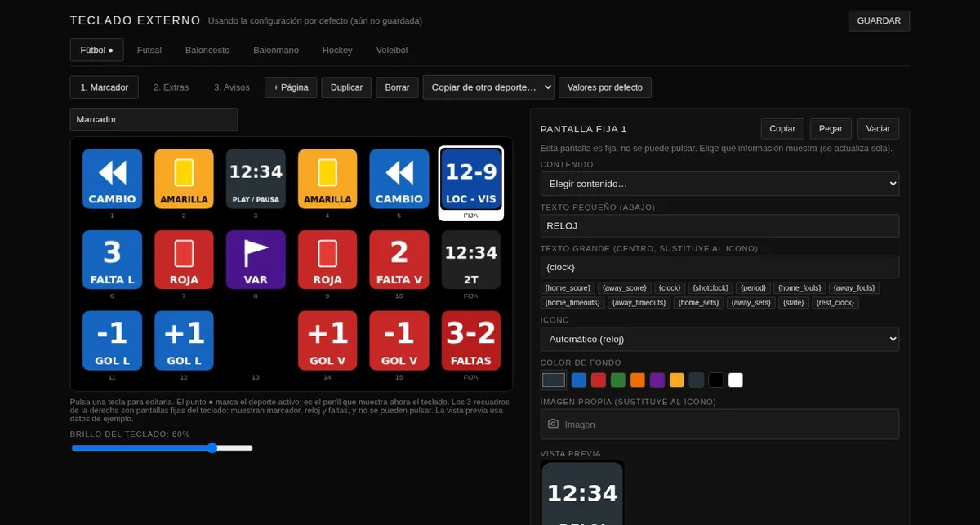Select the +1 GOL L key
Image resolution: width=980 pixels, height=525 pixels.
[x=184, y=340]
